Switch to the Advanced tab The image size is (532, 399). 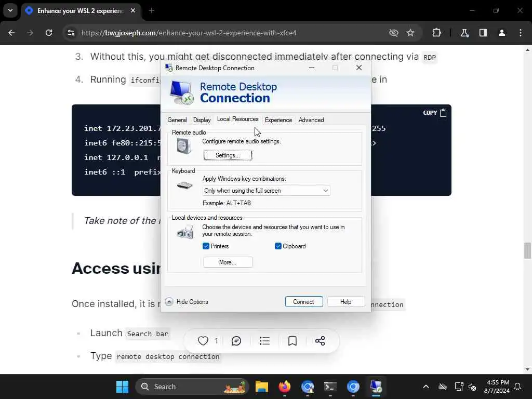[x=311, y=120]
